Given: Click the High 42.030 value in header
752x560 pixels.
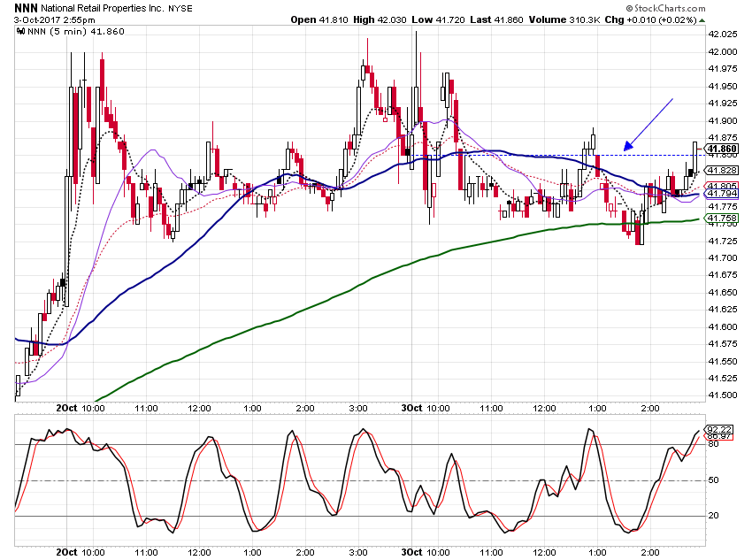Looking at the screenshot, I should (380, 19).
